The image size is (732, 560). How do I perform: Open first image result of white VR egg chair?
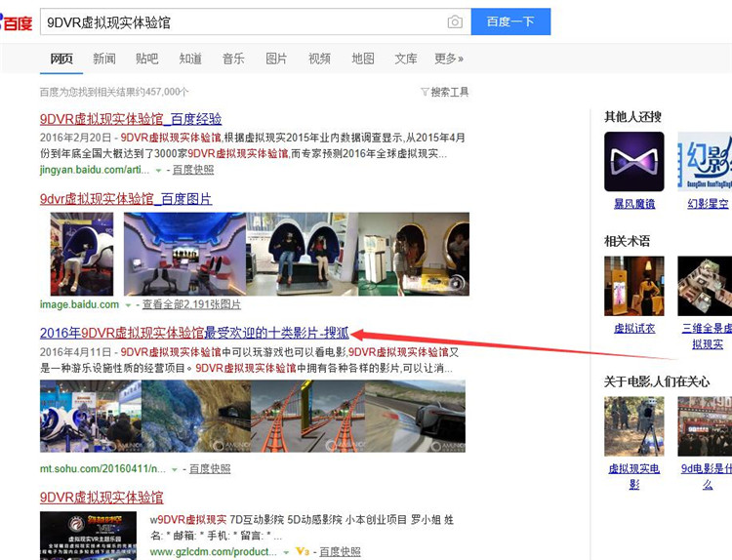click(x=82, y=254)
